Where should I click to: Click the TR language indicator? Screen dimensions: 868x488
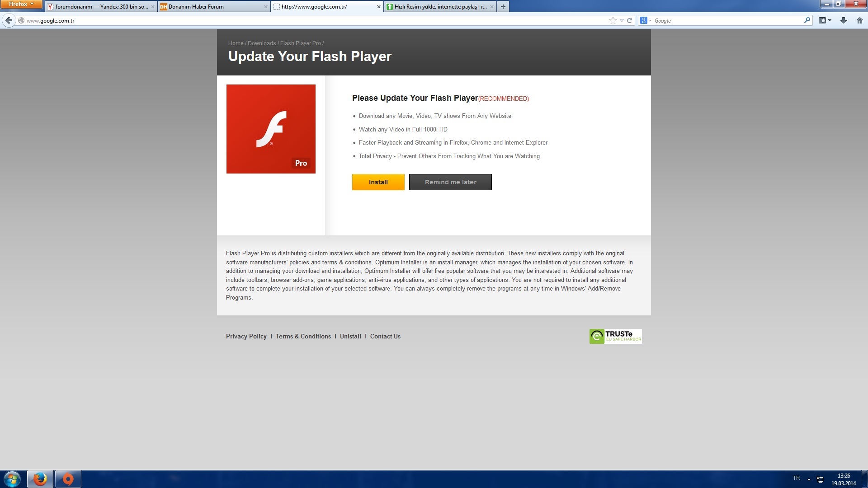click(797, 478)
